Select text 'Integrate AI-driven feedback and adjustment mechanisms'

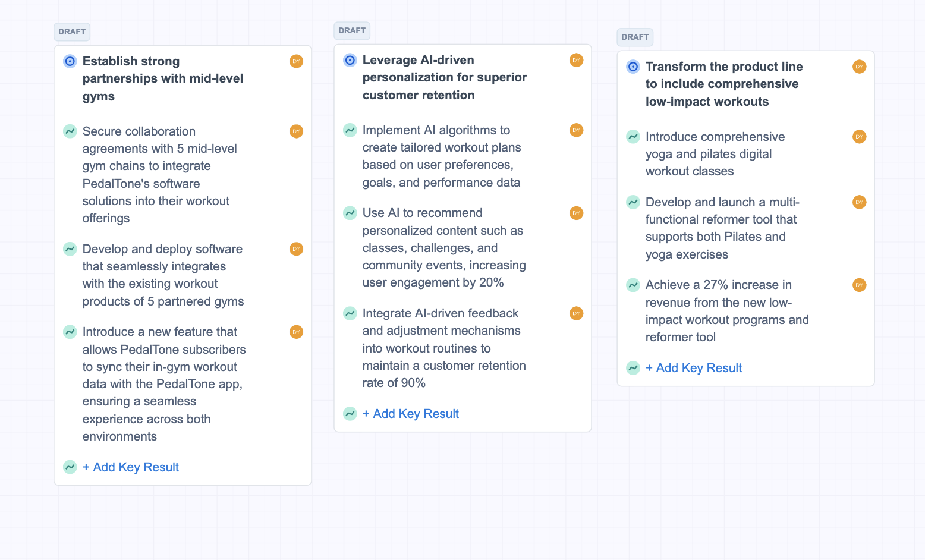tap(442, 322)
